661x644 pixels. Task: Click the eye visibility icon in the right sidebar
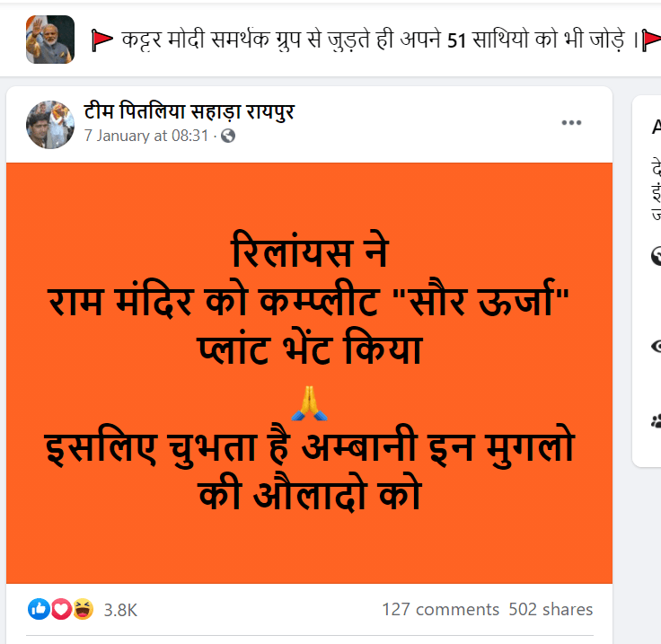tap(656, 347)
